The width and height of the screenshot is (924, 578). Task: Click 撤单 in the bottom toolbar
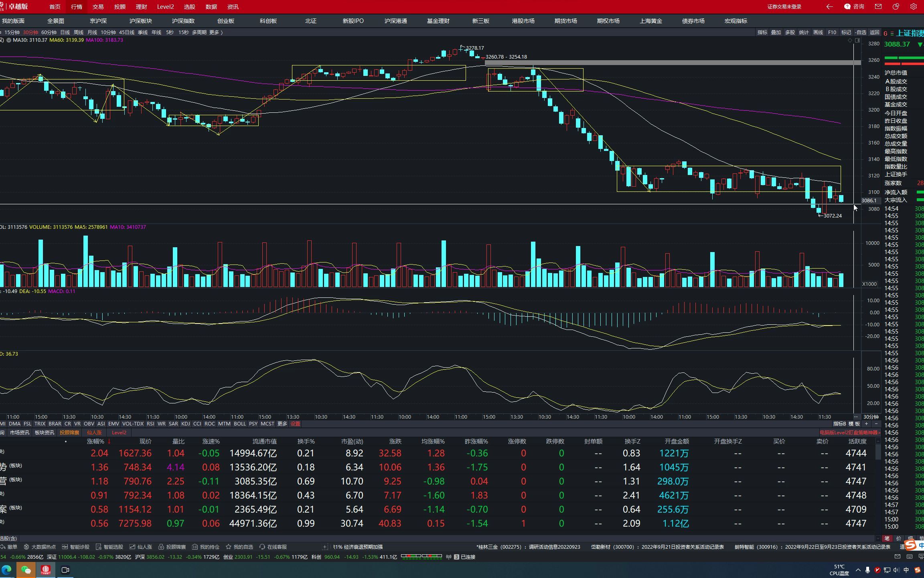9,547
